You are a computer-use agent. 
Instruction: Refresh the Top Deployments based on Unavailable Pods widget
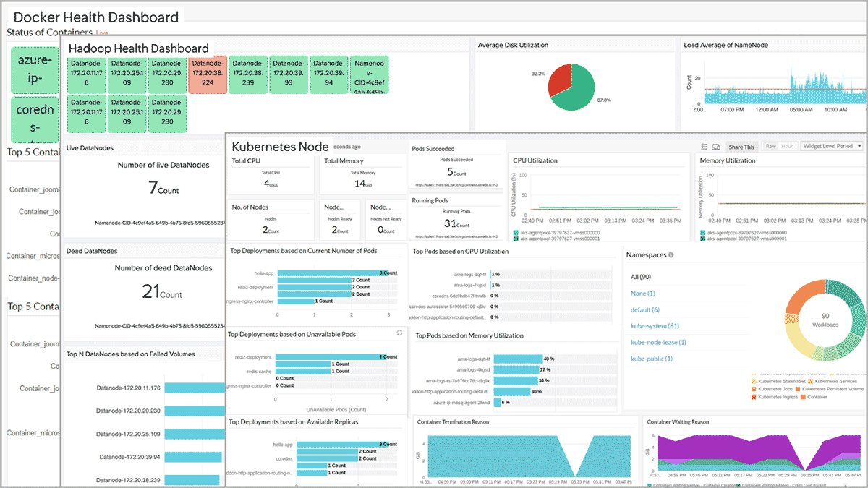(x=399, y=333)
